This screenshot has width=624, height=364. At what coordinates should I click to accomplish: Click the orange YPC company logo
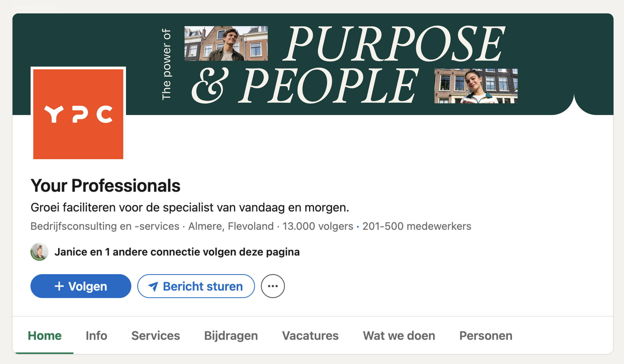[78, 114]
